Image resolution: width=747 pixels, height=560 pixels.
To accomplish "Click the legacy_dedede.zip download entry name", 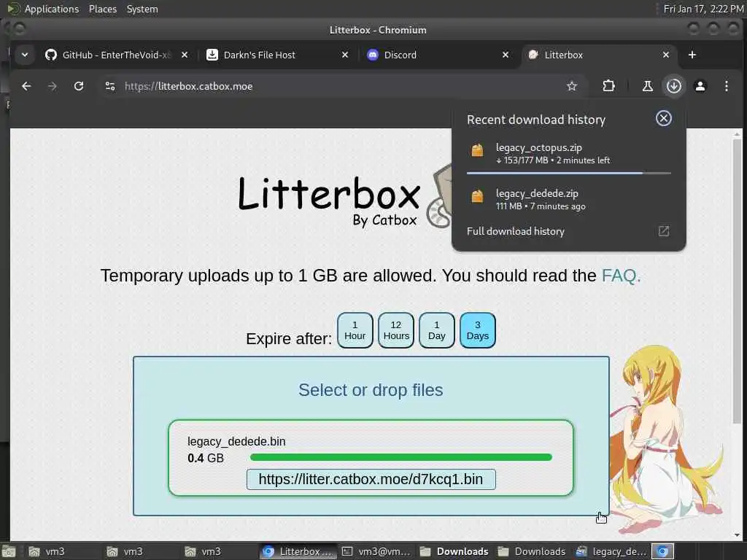I will click(x=537, y=193).
